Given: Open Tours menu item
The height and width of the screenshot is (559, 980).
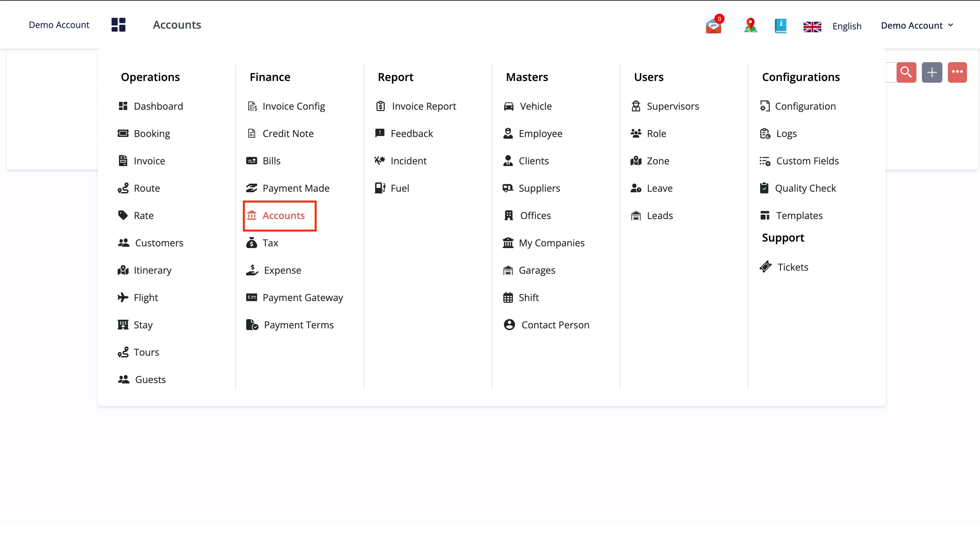Looking at the screenshot, I should click(138, 352).
